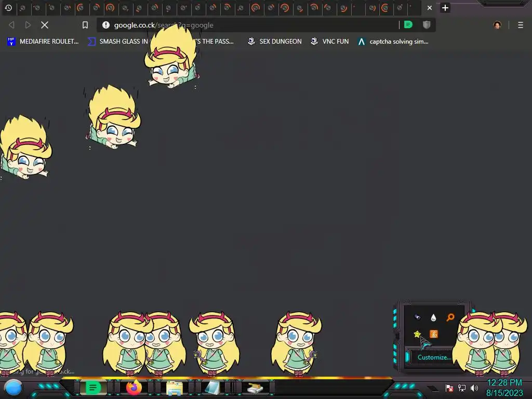532x399 pixels.
Task: Go back to the previous page
Action: (x=11, y=25)
